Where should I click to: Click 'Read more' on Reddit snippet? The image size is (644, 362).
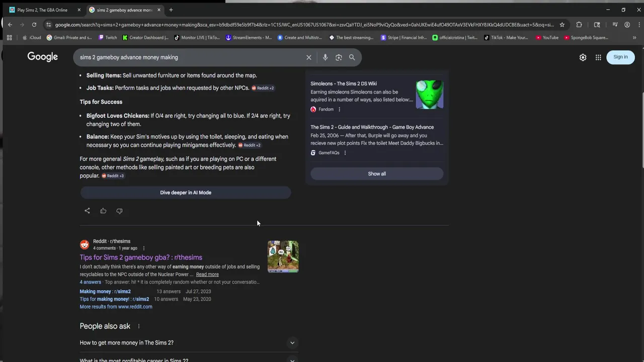[x=207, y=275]
